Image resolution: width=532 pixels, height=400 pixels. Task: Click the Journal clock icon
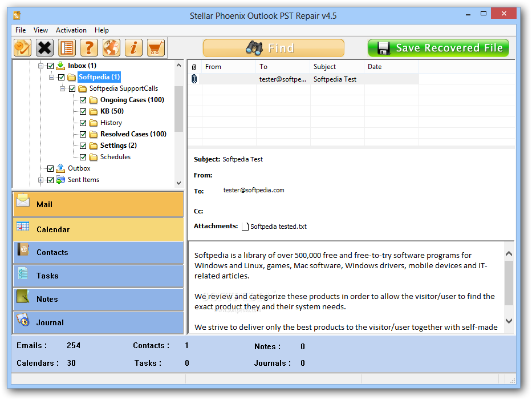coord(23,320)
